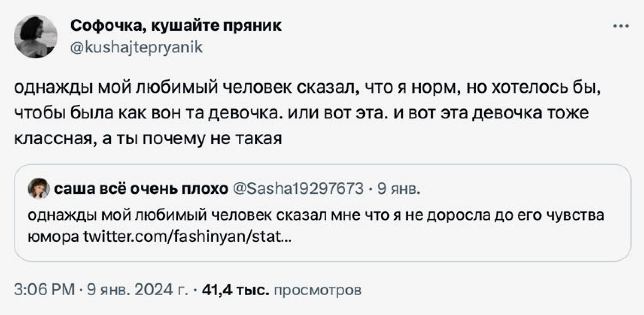Open the three-dot more options menu
Image resolution: width=644 pixels, height=315 pixels.
622,27
